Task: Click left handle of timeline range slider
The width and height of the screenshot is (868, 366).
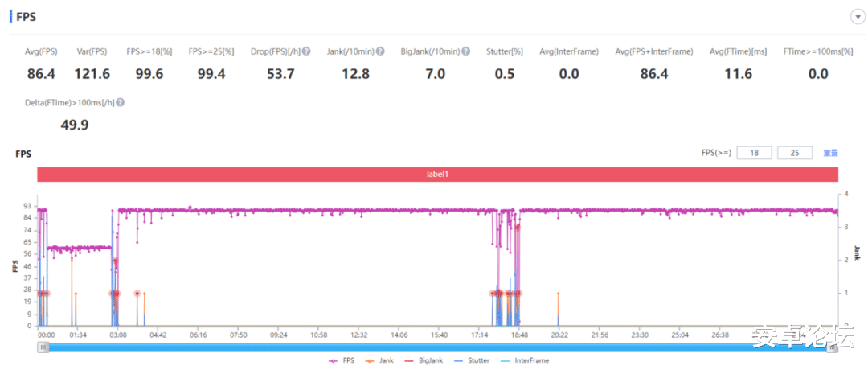Action: point(43,347)
